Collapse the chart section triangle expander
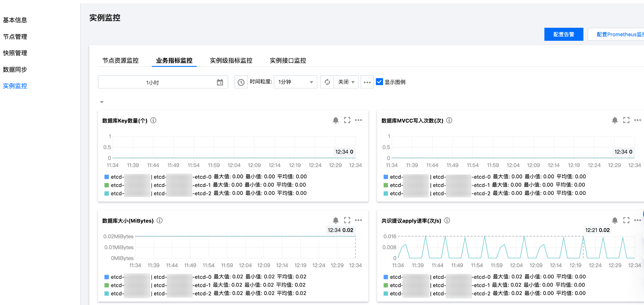The image size is (644, 305). click(102, 102)
